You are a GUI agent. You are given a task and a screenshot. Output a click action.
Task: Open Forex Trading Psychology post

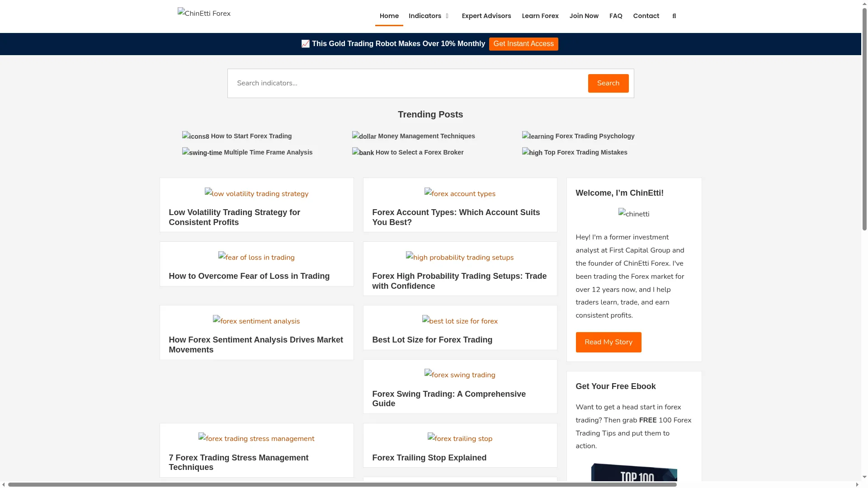pos(595,136)
